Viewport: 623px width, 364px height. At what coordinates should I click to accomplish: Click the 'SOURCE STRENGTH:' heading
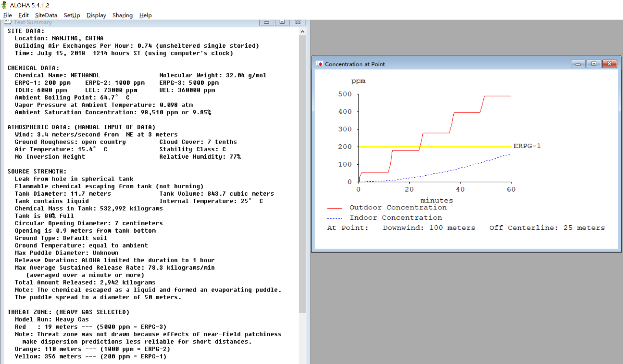37,172
